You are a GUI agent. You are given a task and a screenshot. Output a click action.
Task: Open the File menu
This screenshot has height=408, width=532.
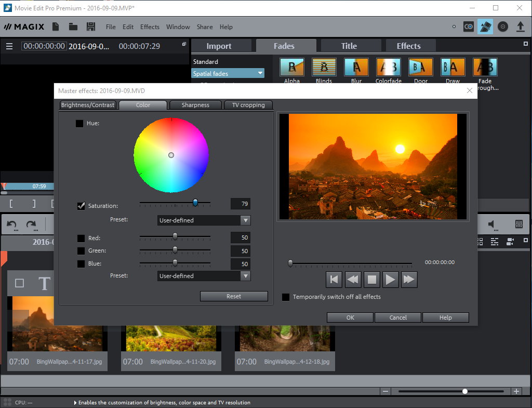point(111,27)
